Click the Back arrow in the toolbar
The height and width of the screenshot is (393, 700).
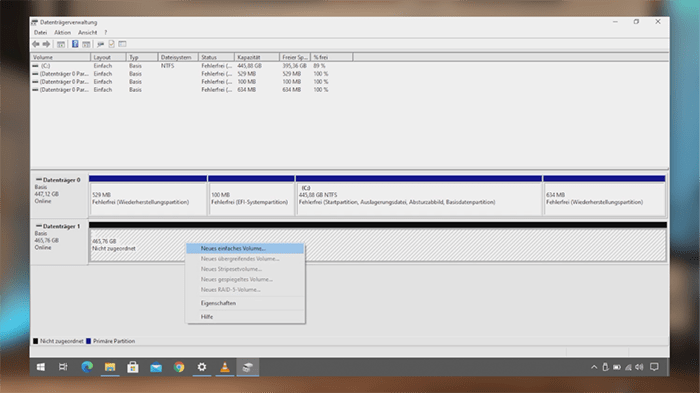click(36, 44)
